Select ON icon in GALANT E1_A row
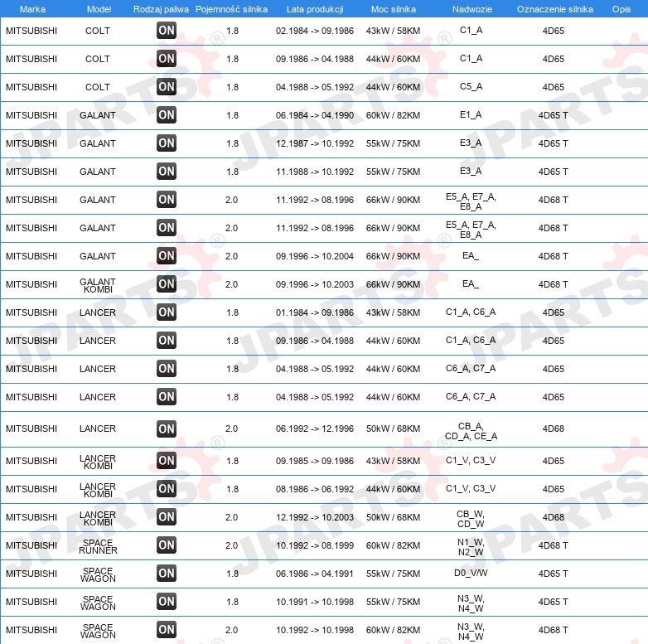Viewport: 648px width, 644px height. (x=167, y=114)
